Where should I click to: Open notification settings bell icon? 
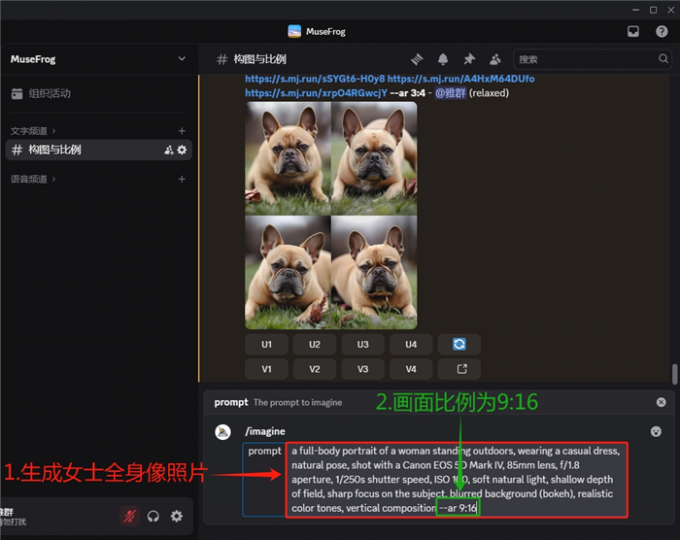(443, 59)
